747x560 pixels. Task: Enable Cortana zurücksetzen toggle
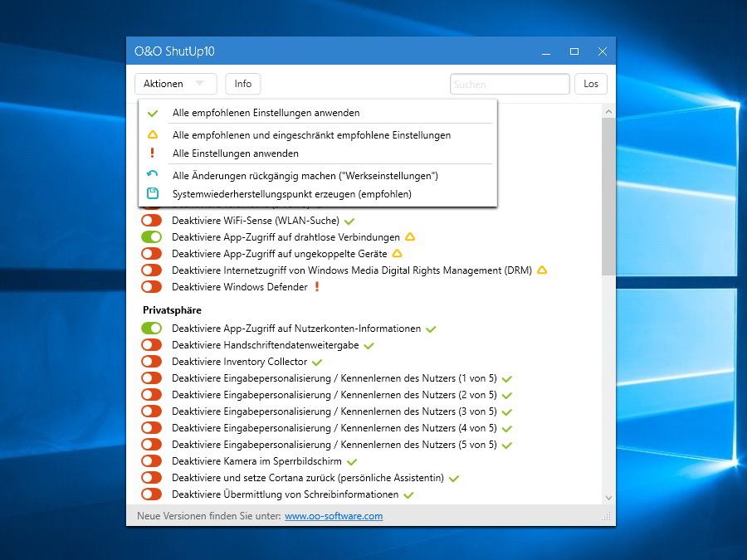[152, 478]
